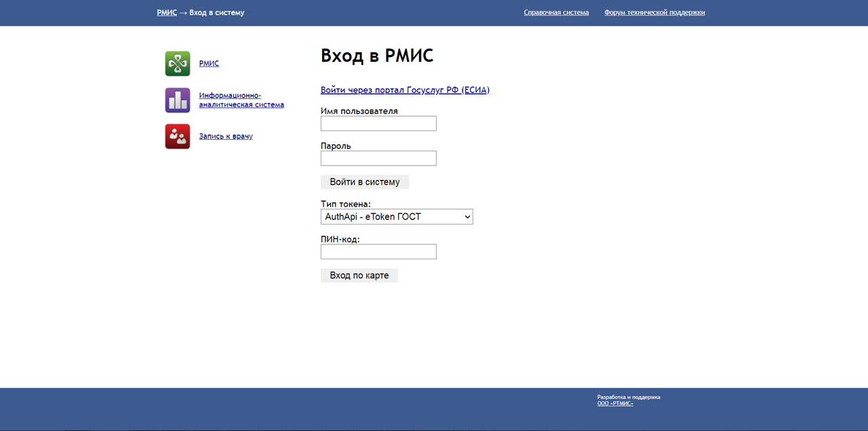The image size is (868, 431).
Task: Click the Вход по карте button
Action: point(359,276)
